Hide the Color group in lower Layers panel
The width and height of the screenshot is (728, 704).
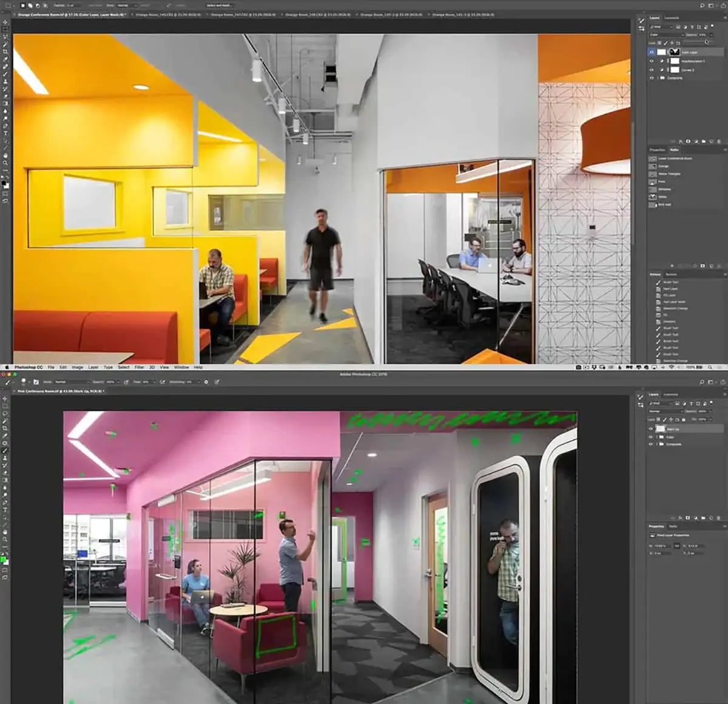coord(652,437)
